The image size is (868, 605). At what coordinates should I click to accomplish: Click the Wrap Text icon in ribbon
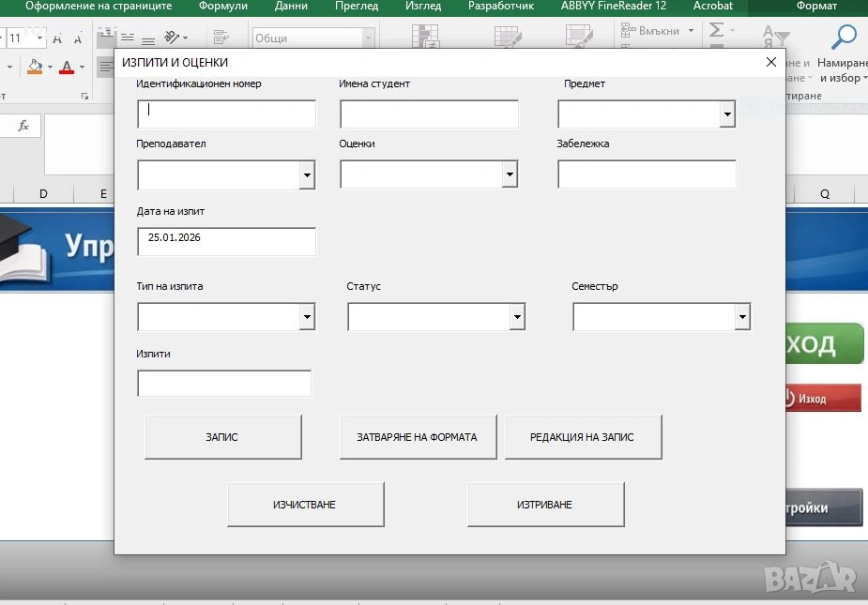pos(221,38)
